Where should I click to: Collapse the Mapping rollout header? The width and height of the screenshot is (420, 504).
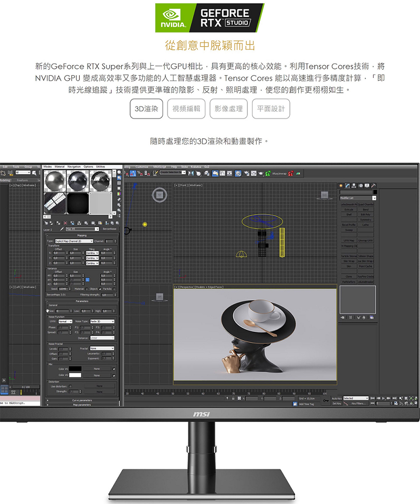tap(82, 236)
